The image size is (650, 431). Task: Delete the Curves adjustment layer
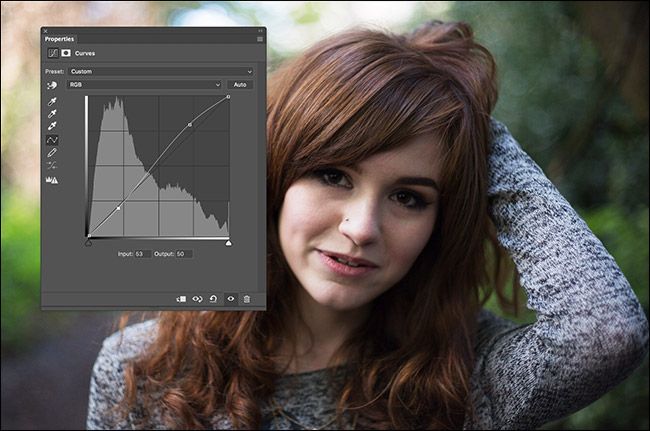point(247,299)
